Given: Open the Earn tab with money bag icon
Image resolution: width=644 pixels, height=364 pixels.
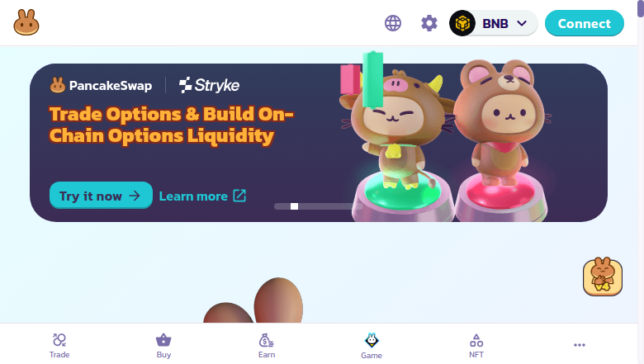Looking at the screenshot, I should pos(267,346).
